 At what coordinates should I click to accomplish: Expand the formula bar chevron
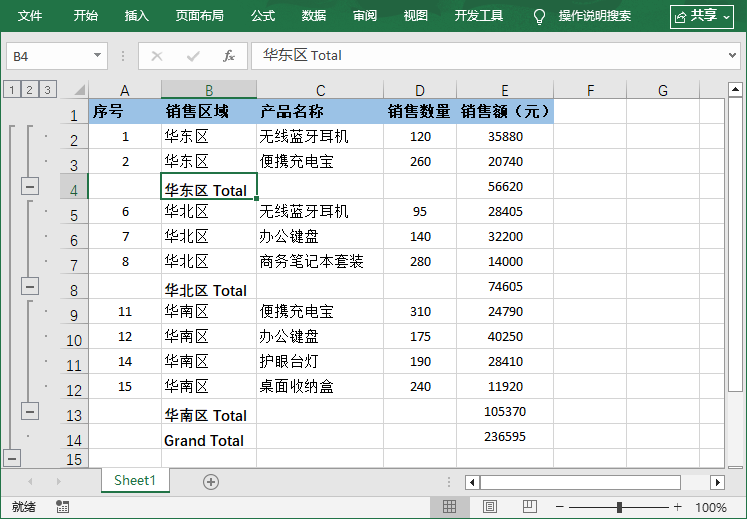click(x=732, y=55)
